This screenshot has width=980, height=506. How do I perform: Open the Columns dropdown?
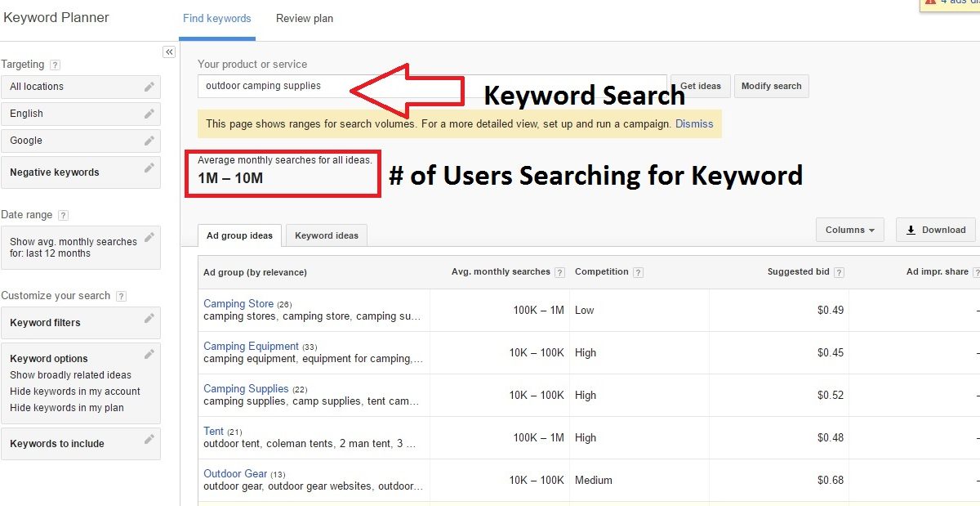[x=849, y=230]
